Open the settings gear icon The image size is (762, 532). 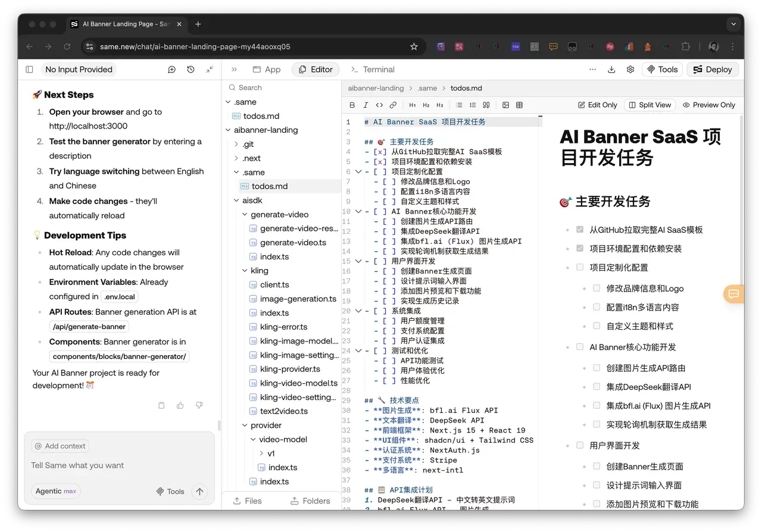coord(630,70)
